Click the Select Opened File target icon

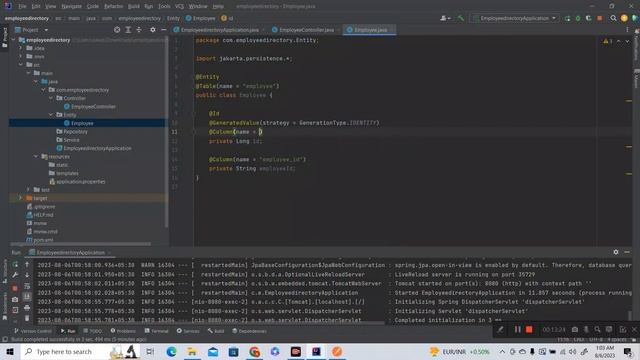(117, 30)
